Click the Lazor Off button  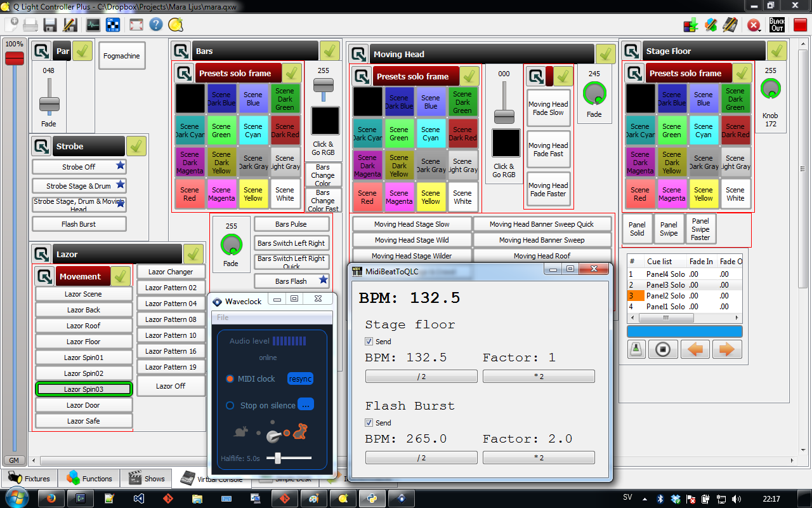click(x=171, y=386)
